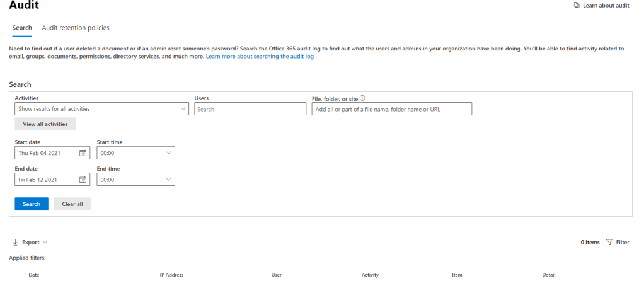Click the View all activities button

(x=45, y=124)
